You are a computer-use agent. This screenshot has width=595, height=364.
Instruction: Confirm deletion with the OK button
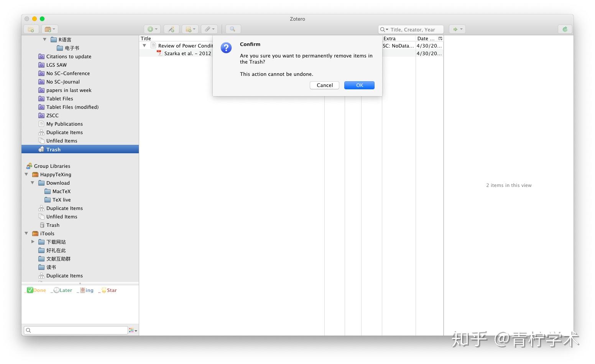pos(359,85)
